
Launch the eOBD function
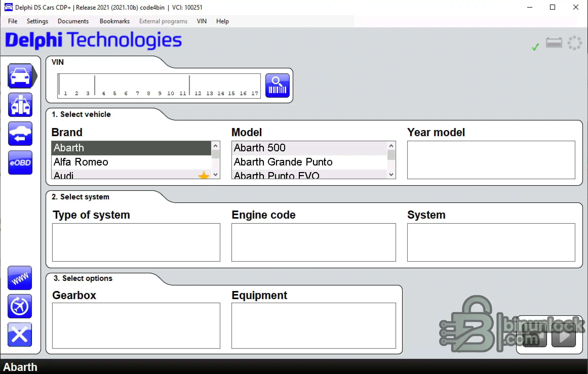tap(20, 162)
